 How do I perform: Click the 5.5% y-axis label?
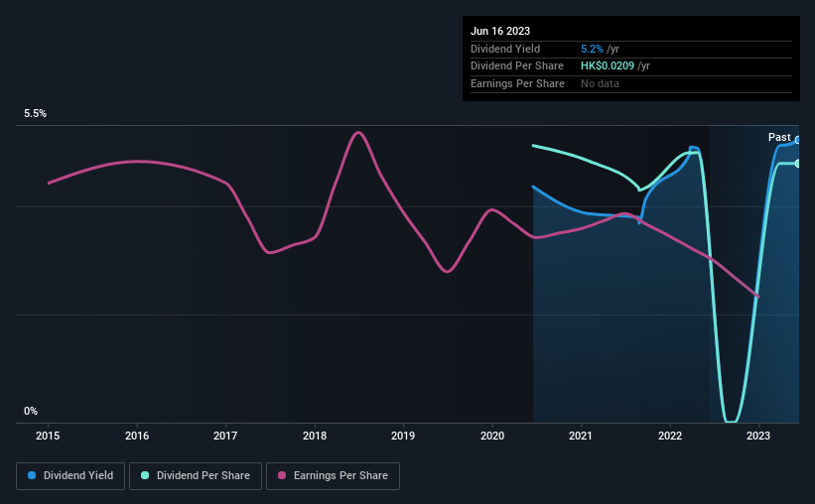tap(36, 114)
